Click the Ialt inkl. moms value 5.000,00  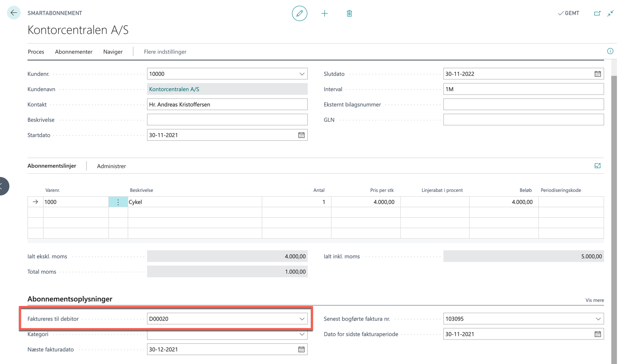(524, 256)
